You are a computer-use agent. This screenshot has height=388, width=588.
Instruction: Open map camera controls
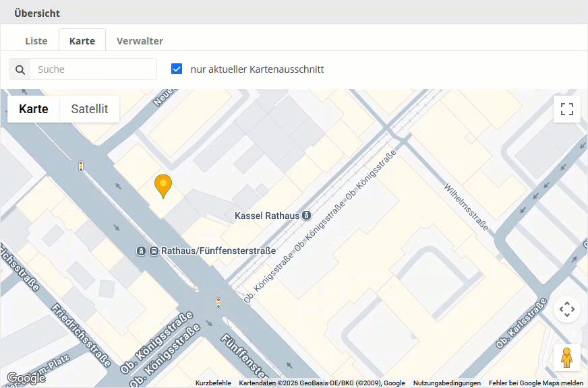566,309
